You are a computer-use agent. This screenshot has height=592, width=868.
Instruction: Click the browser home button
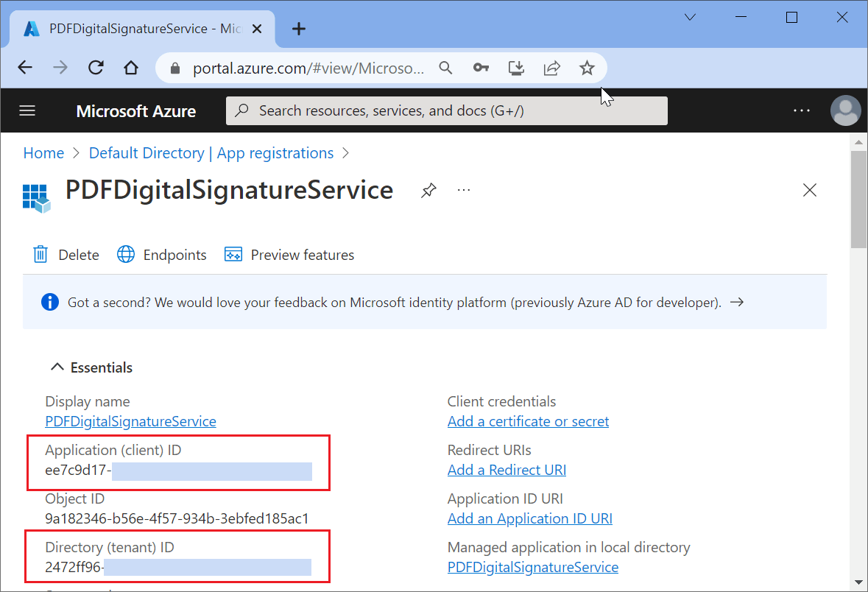[131, 68]
